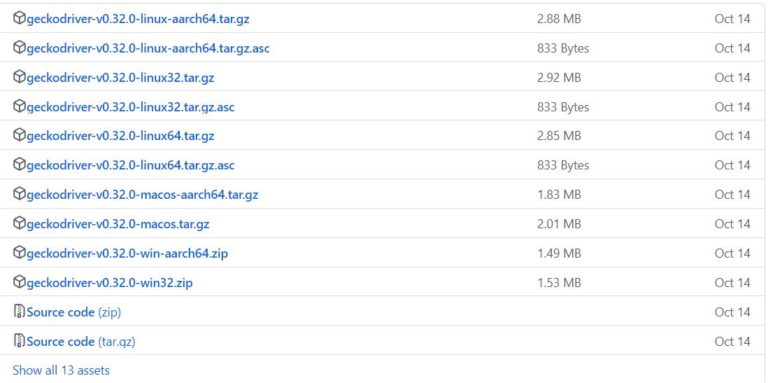The width and height of the screenshot is (768, 383).
Task: Click package icon beside win32.zip asset
Action: point(19,282)
